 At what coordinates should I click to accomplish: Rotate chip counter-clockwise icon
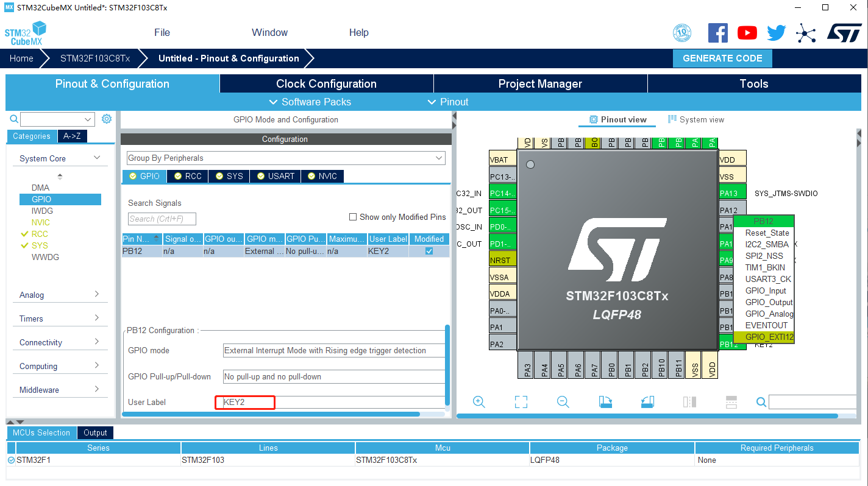tap(647, 402)
